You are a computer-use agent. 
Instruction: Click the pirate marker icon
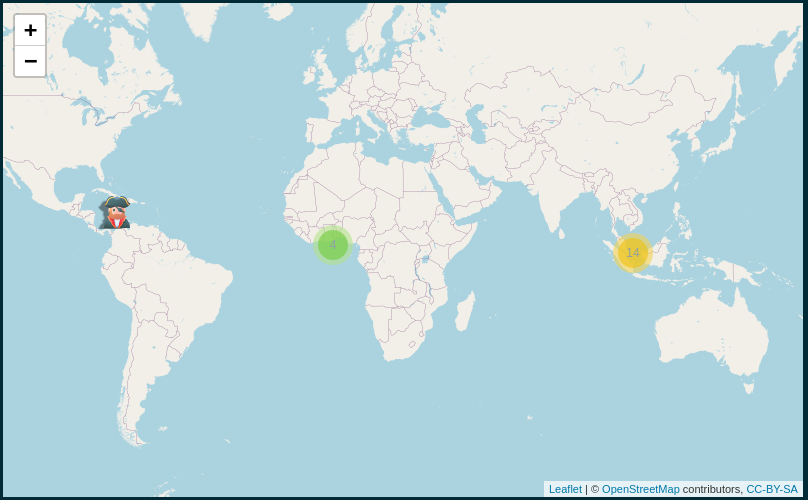pos(115,212)
